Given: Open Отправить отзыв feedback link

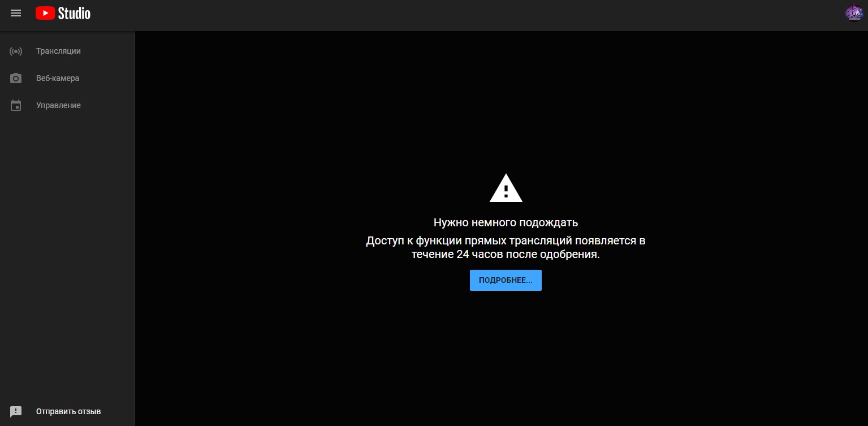Looking at the screenshot, I should pos(67,411).
